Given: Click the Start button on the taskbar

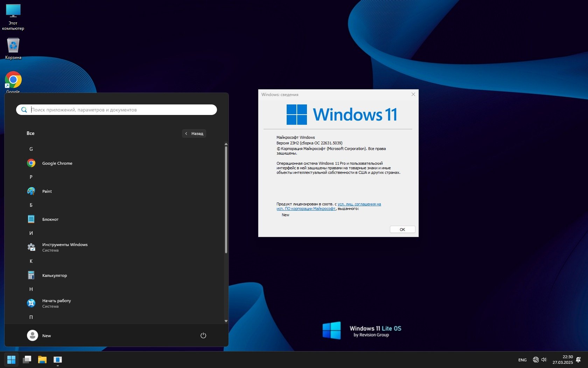Looking at the screenshot, I should point(11,360).
